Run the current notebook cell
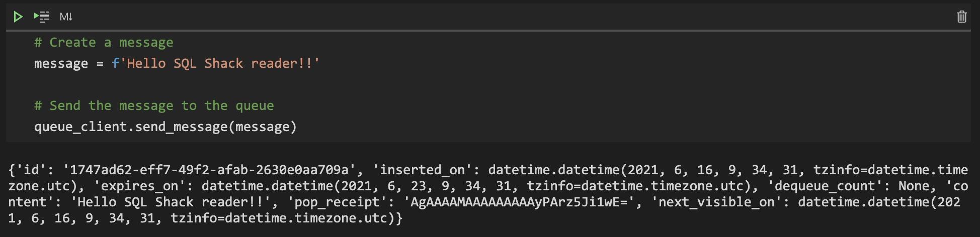The width and height of the screenshot is (980, 237). [x=18, y=17]
